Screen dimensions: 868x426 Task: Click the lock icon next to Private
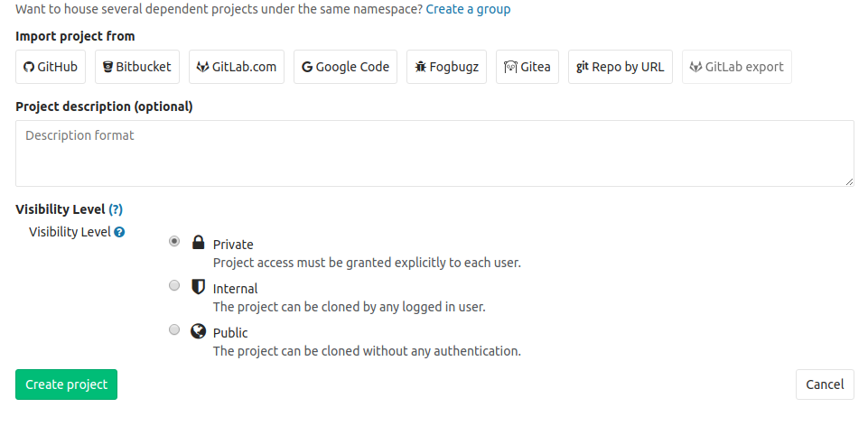pos(198,242)
